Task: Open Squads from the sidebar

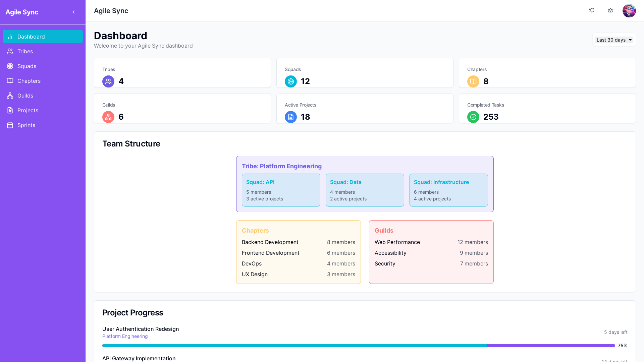Action: coord(43,66)
